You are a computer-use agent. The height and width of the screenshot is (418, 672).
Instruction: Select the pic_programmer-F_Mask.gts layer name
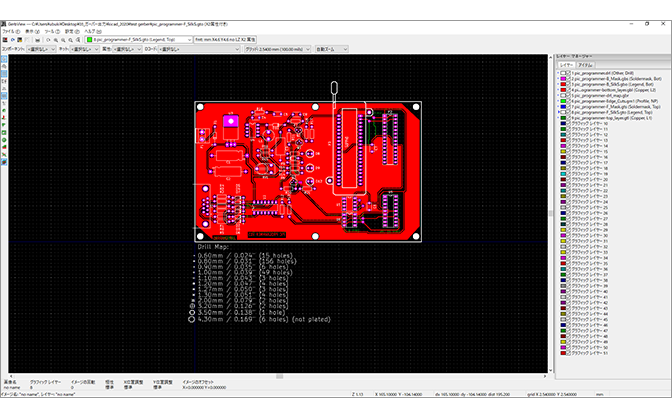click(611, 107)
